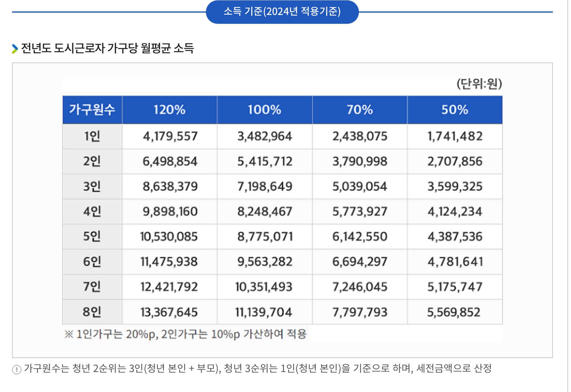The image size is (571, 392).
Task: Click the '소득 기준(2024년 적용기준)' blue pill button
Action: (282, 12)
